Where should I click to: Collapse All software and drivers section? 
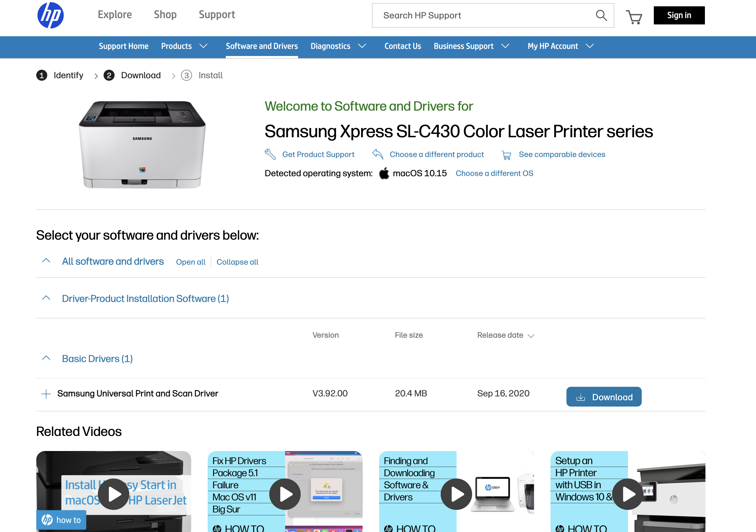tap(46, 261)
